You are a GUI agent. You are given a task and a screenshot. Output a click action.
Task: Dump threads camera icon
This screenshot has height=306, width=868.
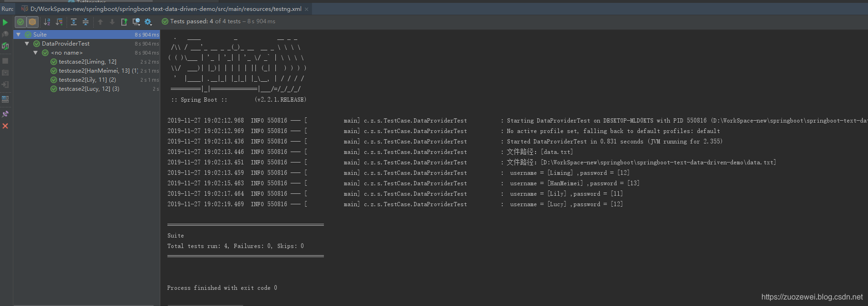pyautogui.click(x=5, y=73)
